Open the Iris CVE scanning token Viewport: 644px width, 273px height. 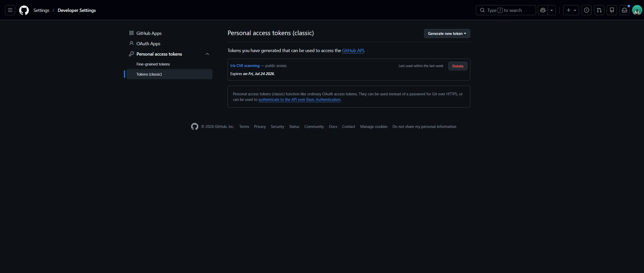[x=245, y=65]
